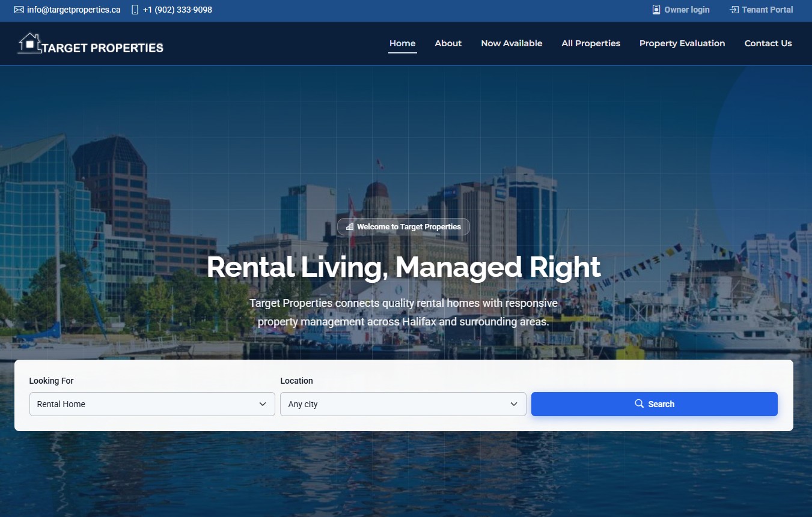Click the +1 (902) 333-9098 phone link
This screenshot has width=812, height=517.
click(x=177, y=10)
